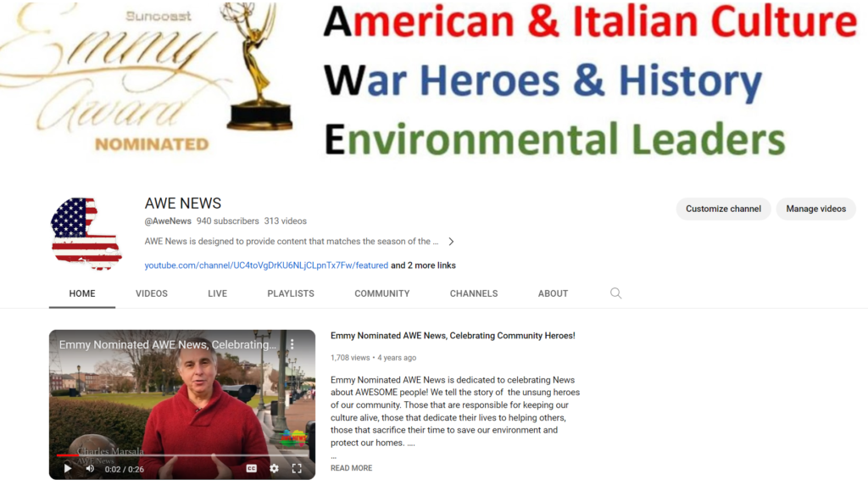Click the Manage videos button
868x491 pixels.
pos(816,209)
